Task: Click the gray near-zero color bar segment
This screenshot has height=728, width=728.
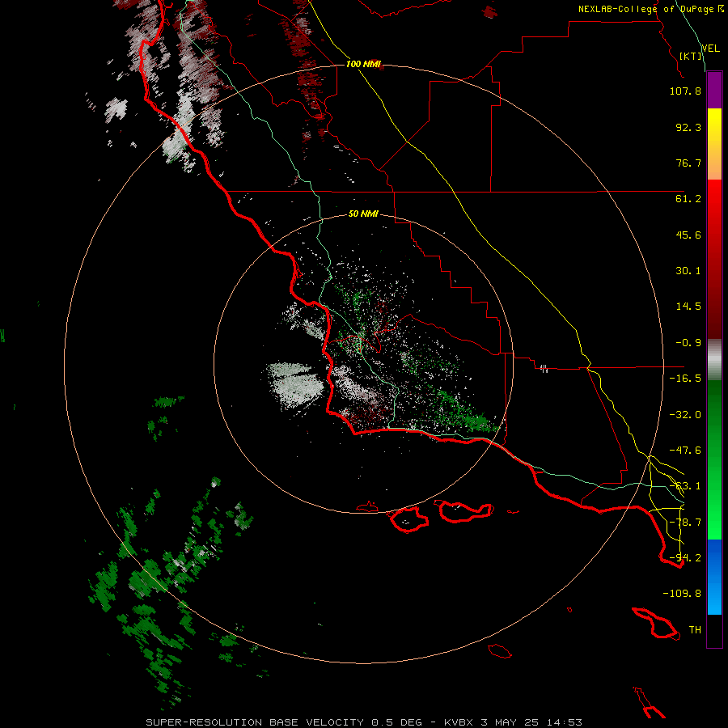Action: (x=714, y=360)
